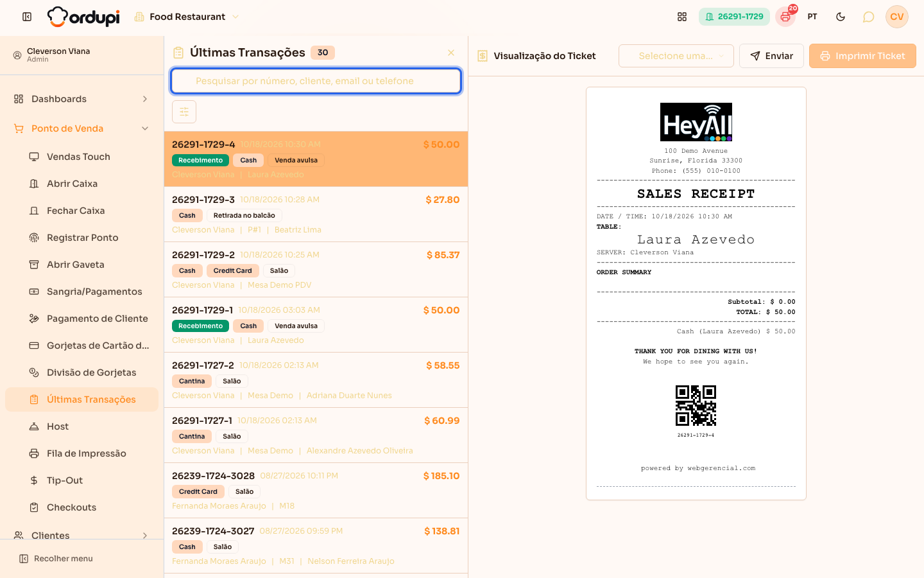924x578 pixels.
Task: Click the receipt QR code
Action: [x=696, y=405]
